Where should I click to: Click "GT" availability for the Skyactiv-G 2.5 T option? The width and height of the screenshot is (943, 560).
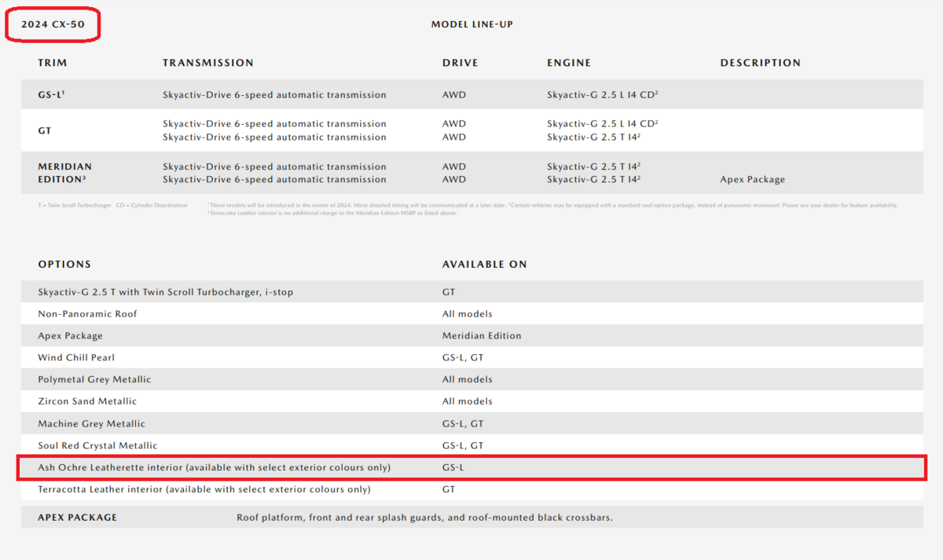pyautogui.click(x=449, y=292)
